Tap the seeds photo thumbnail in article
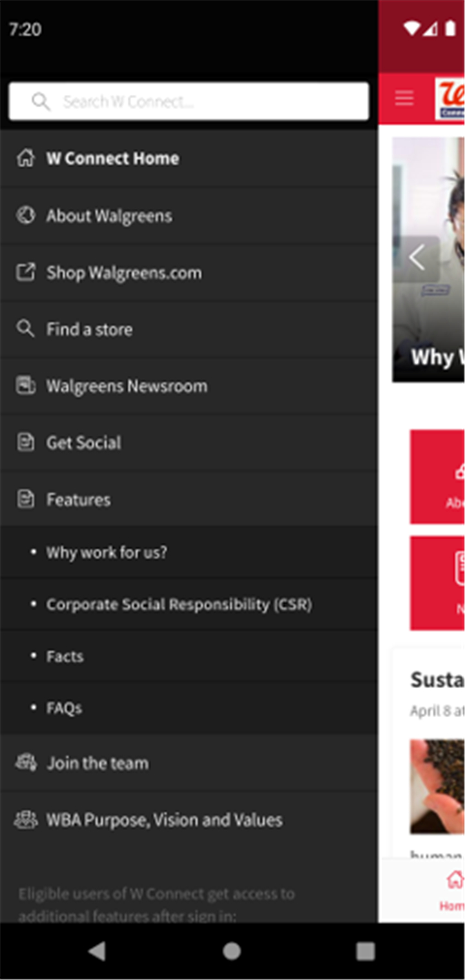 pos(437,786)
